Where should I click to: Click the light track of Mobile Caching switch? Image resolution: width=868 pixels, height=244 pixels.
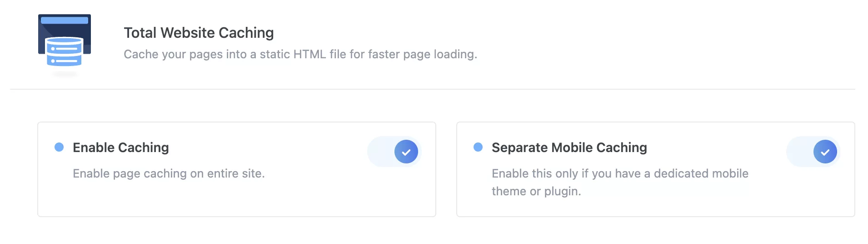[x=799, y=152]
